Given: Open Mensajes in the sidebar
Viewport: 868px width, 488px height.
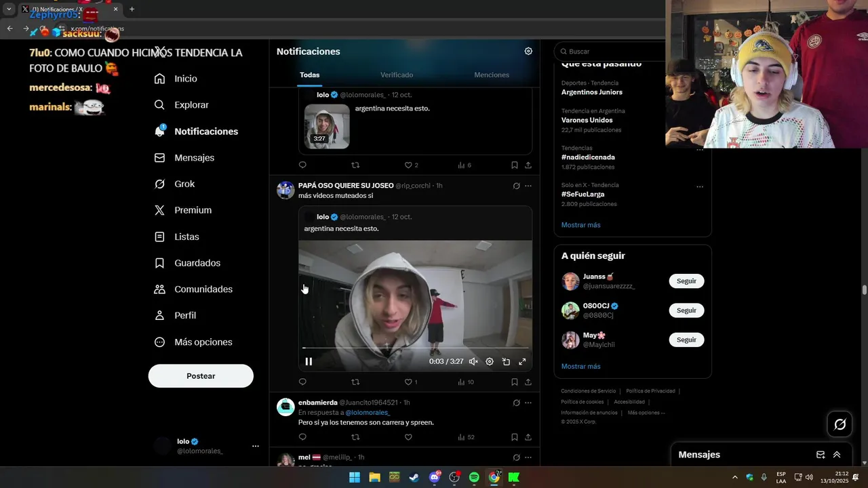Looking at the screenshot, I should (x=184, y=157).
